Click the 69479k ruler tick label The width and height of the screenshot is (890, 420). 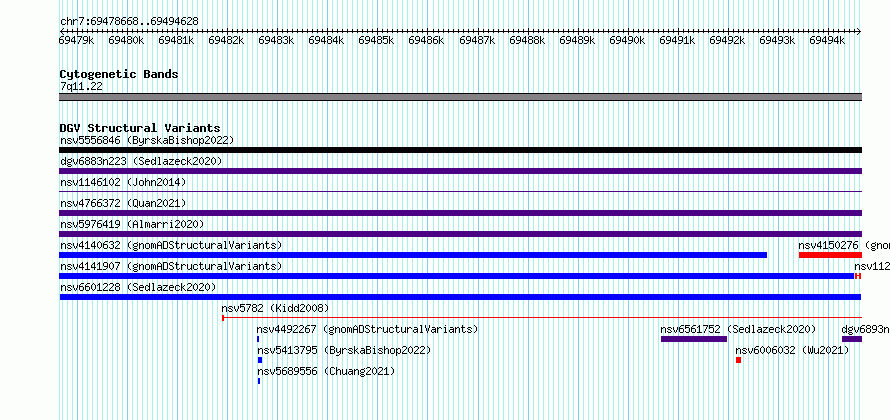point(77,40)
